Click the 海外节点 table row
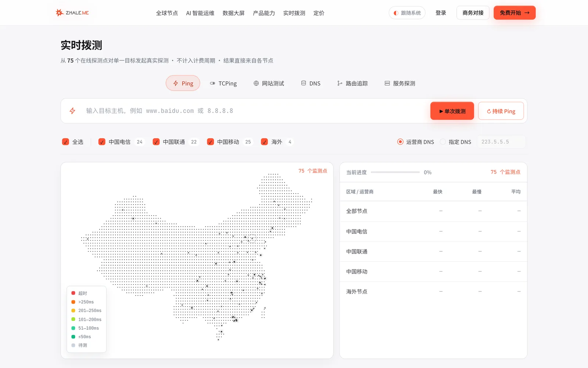This screenshot has width=588, height=368. pyautogui.click(x=433, y=291)
